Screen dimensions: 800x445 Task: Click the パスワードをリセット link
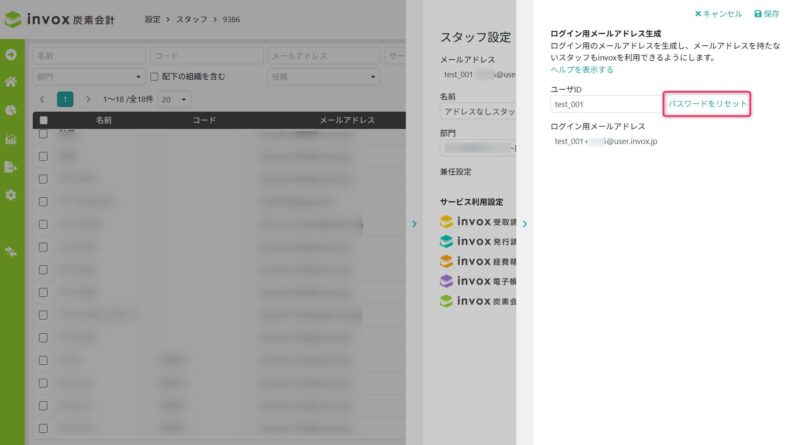pyautogui.click(x=707, y=104)
